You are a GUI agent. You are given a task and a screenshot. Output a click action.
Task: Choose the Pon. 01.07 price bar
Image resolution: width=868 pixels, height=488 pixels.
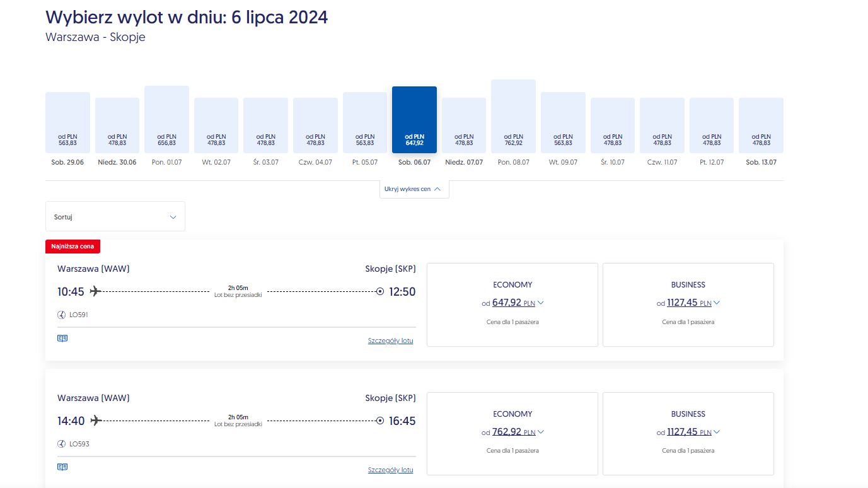166,119
